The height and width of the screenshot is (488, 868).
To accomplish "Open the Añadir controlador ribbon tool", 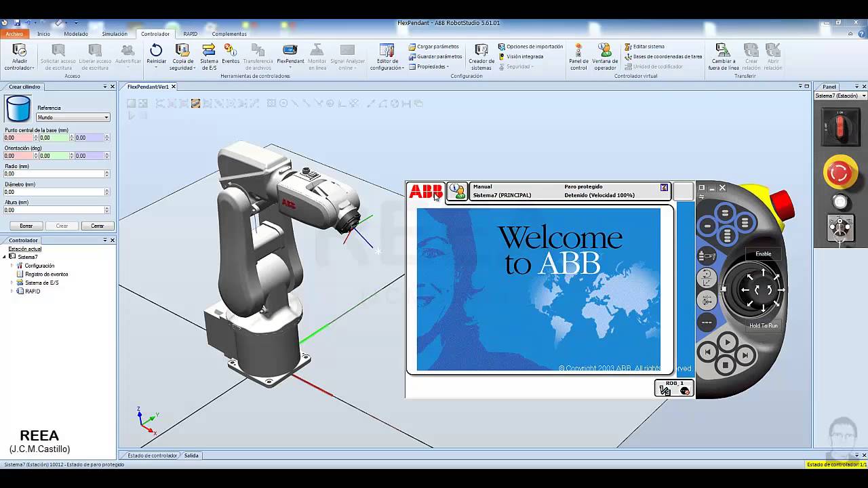I will [20, 57].
